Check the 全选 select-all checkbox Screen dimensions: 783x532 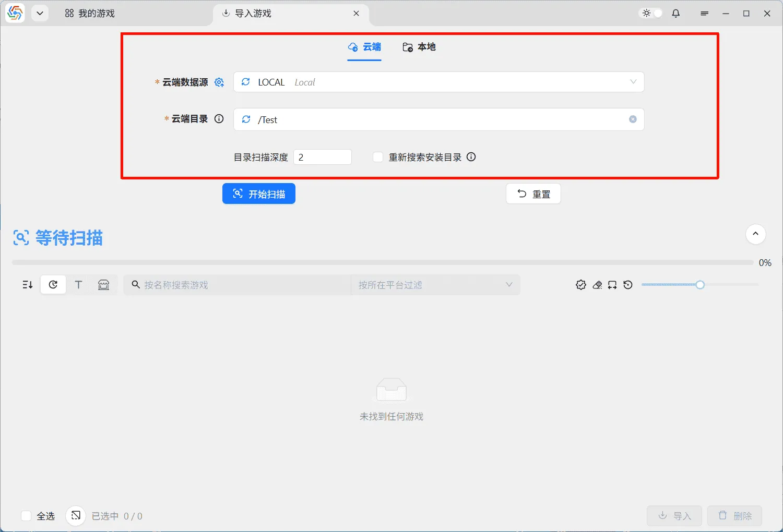[26, 515]
